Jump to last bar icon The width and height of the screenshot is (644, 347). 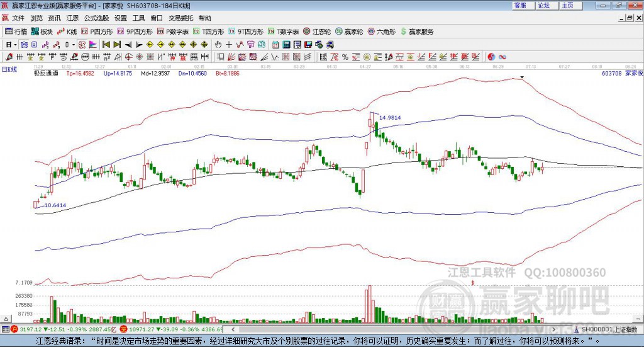(116, 45)
